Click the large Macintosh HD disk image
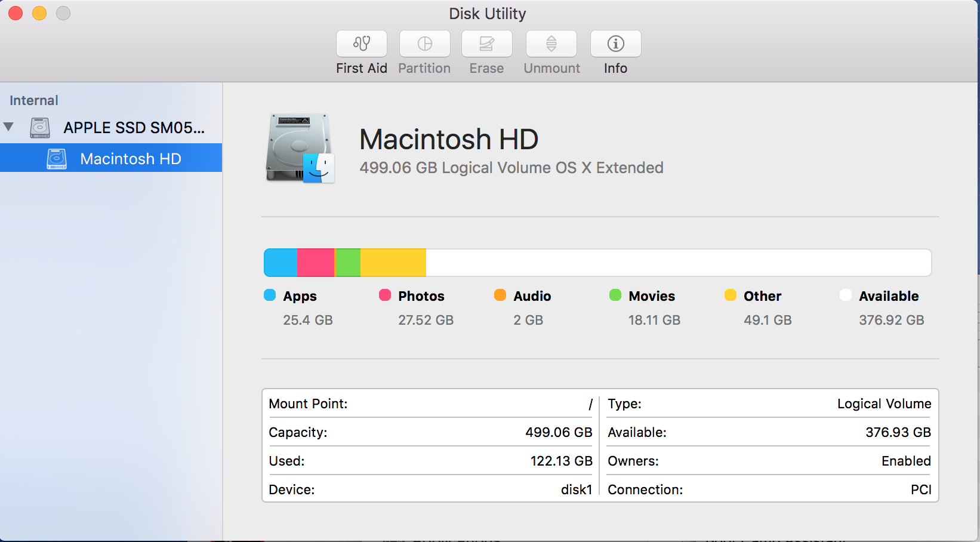The image size is (980, 542). tap(300, 148)
